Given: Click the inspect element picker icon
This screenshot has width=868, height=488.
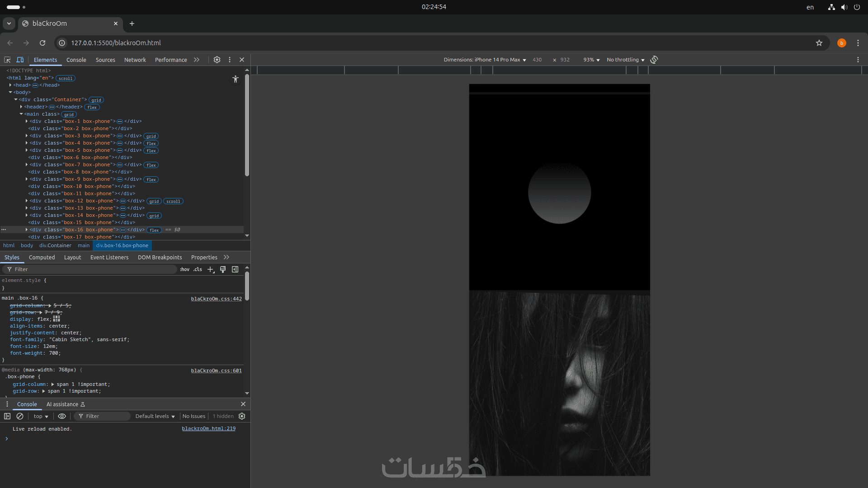Looking at the screenshot, I should click(x=7, y=60).
